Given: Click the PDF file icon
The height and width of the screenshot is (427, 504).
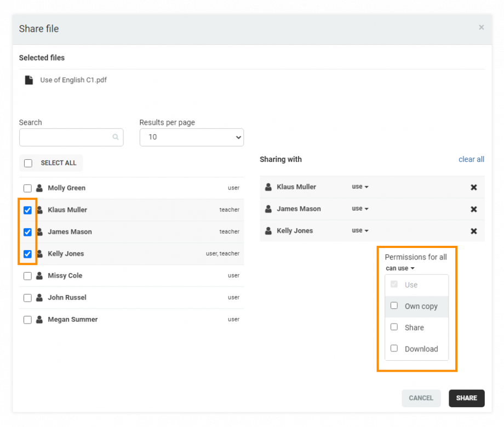Looking at the screenshot, I should point(28,80).
